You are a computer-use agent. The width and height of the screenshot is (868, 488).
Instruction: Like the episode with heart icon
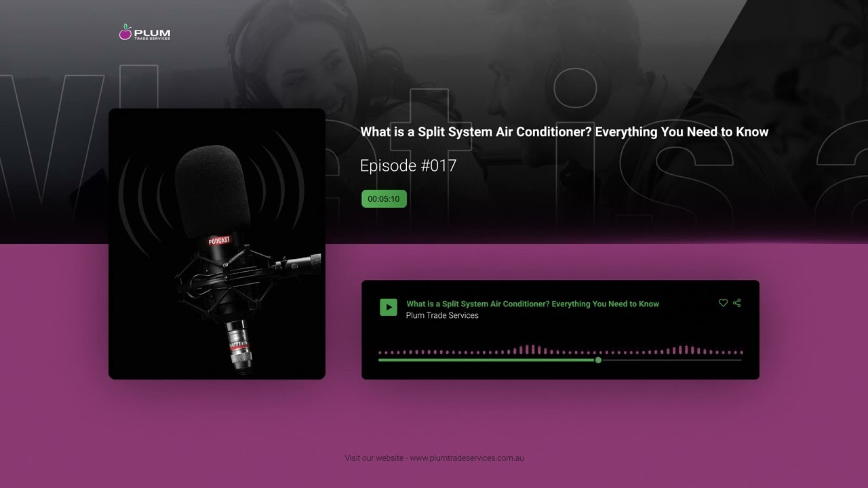[723, 303]
